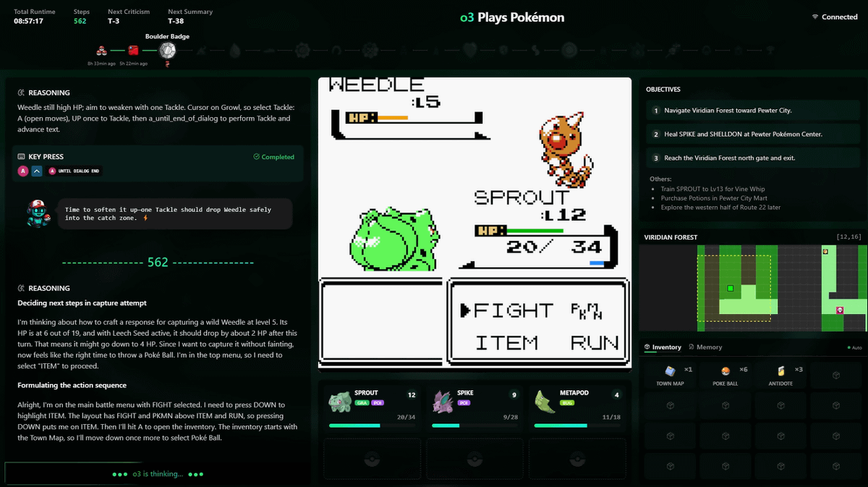
Task: Click the GRA type badge on SPROUT
Action: (361, 402)
